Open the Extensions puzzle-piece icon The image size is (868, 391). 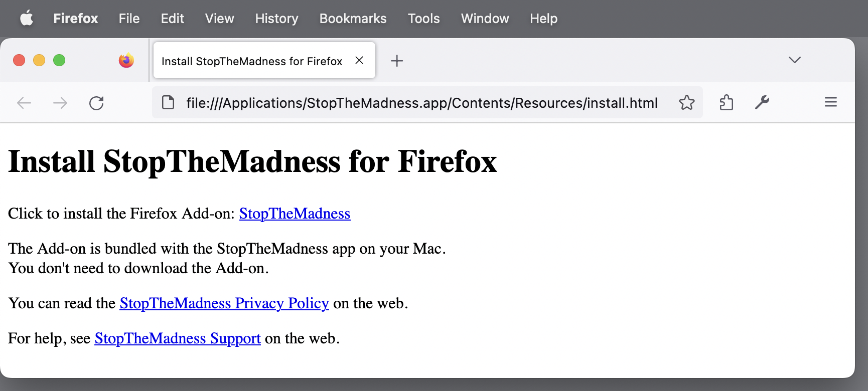click(726, 103)
